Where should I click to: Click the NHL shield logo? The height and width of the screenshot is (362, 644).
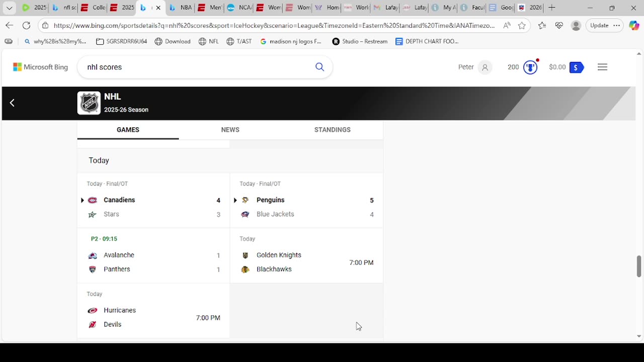(89, 103)
